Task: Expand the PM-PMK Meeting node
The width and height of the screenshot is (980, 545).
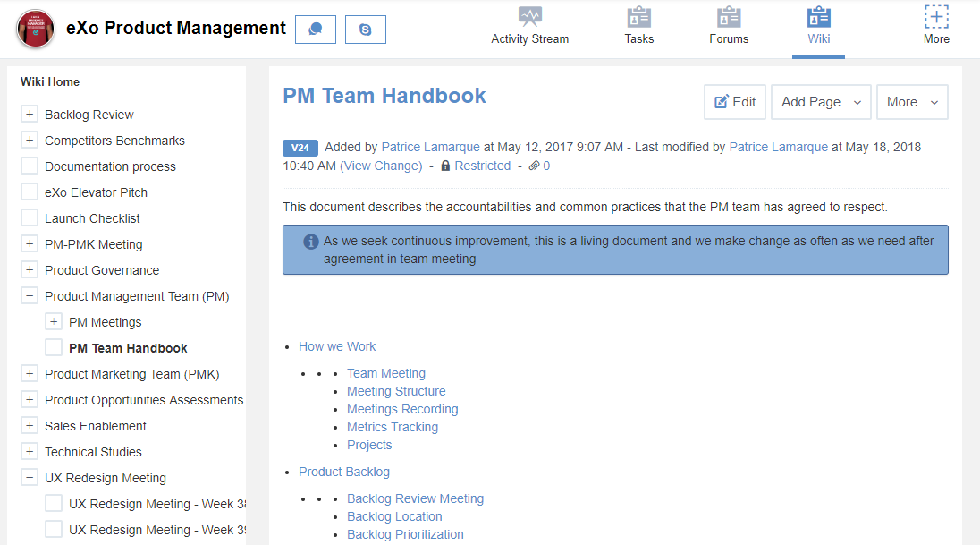Action: [x=30, y=243]
